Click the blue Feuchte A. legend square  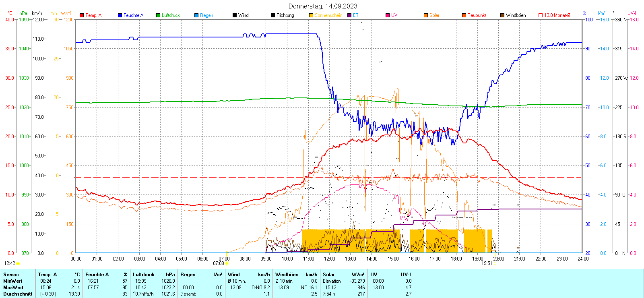pos(120,15)
